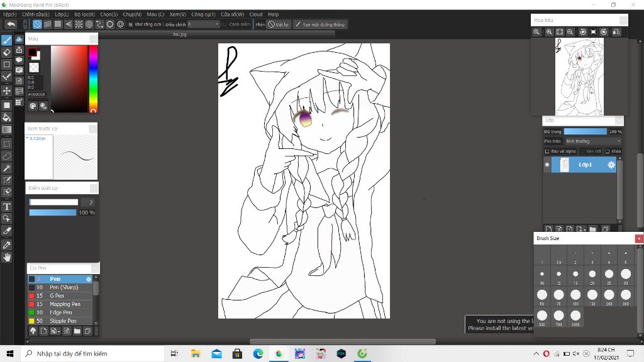
Task: Open Pen brush settings gear
Action: [x=88, y=279]
